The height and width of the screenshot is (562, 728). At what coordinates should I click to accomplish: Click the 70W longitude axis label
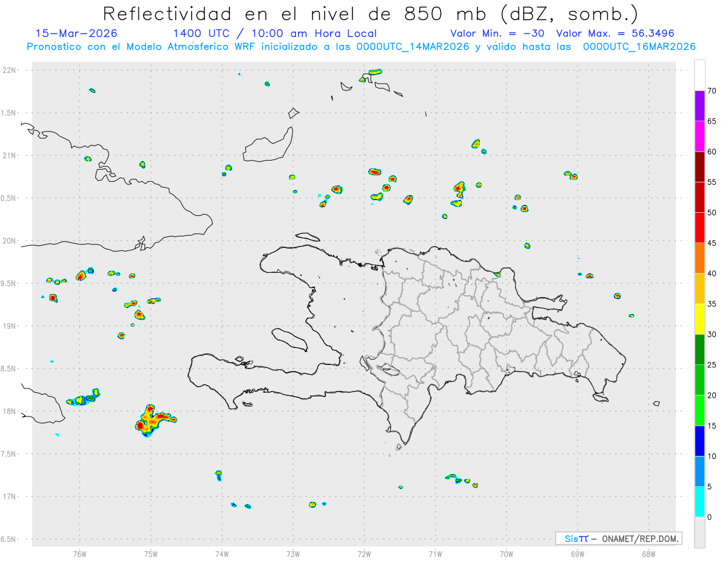(507, 554)
